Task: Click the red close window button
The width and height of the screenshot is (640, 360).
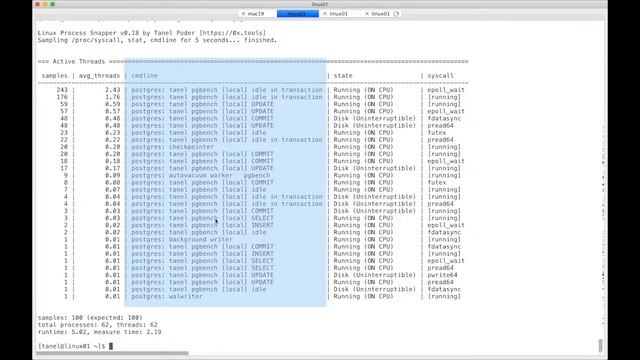Action: coord(38,4)
